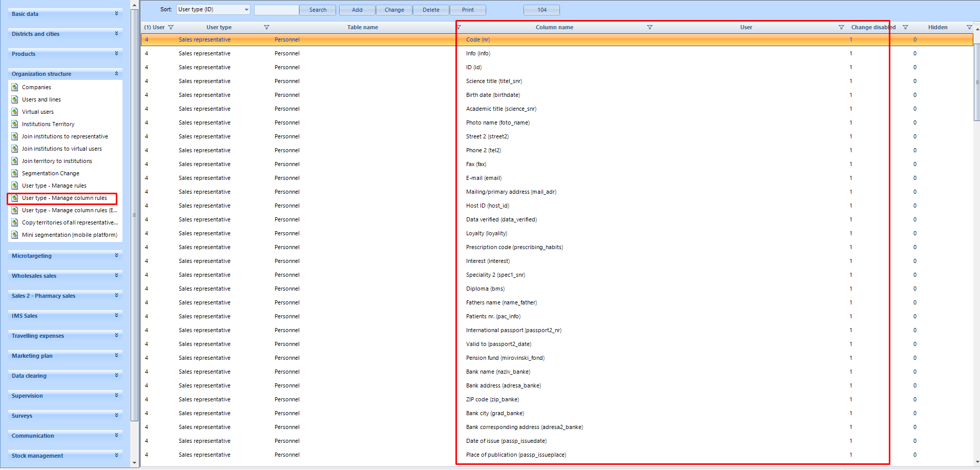Expand the Basic data section
The width and height of the screenshot is (980, 470).
(116, 14)
